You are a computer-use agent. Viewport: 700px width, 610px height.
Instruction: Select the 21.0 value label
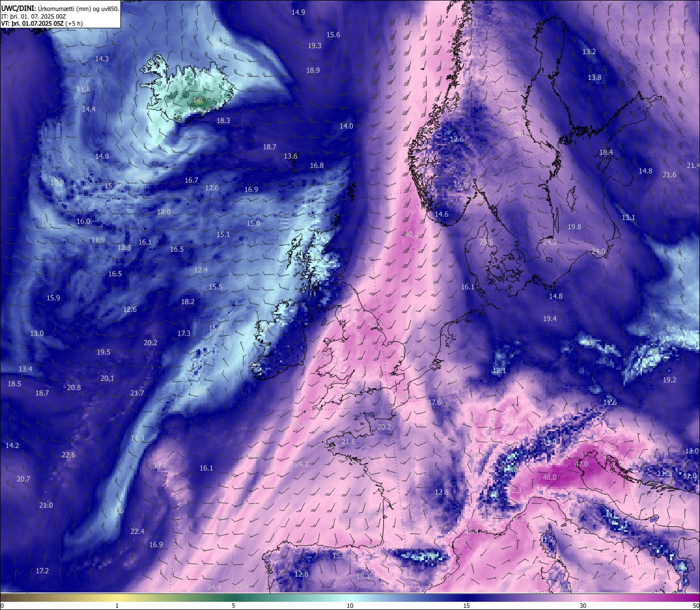tap(46, 505)
